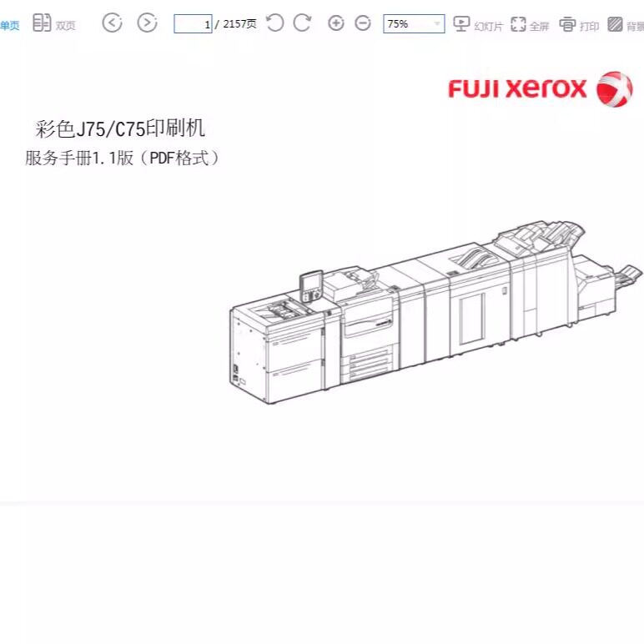The height and width of the screenshot is (644, 644).
Task: Click the Fuji Xerox logo
Action: click(540, 88)
